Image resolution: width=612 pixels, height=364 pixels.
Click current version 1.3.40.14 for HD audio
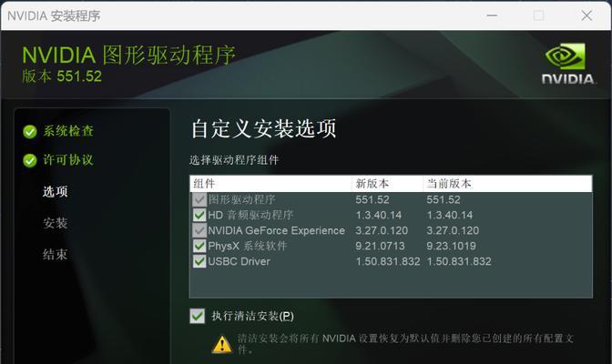(450, 215)
